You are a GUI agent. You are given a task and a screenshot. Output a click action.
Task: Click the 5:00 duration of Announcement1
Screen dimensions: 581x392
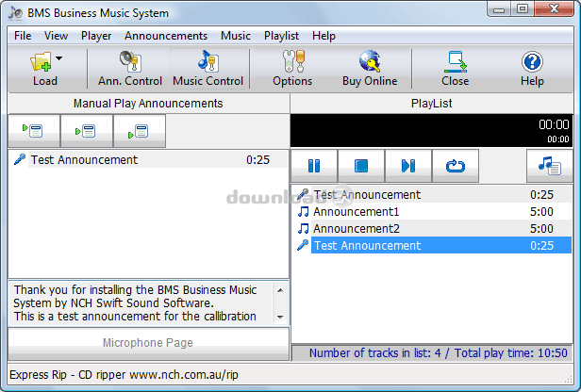541,211
